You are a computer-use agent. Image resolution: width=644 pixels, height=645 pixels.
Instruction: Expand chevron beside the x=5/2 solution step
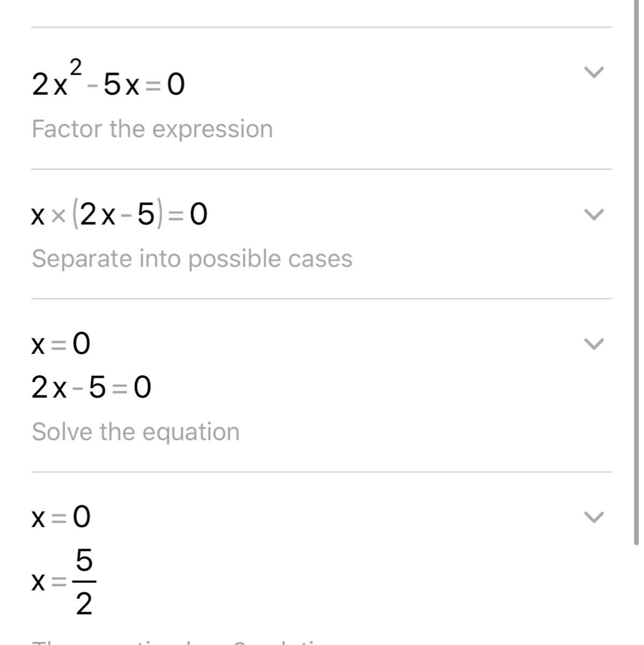point(594,517)
